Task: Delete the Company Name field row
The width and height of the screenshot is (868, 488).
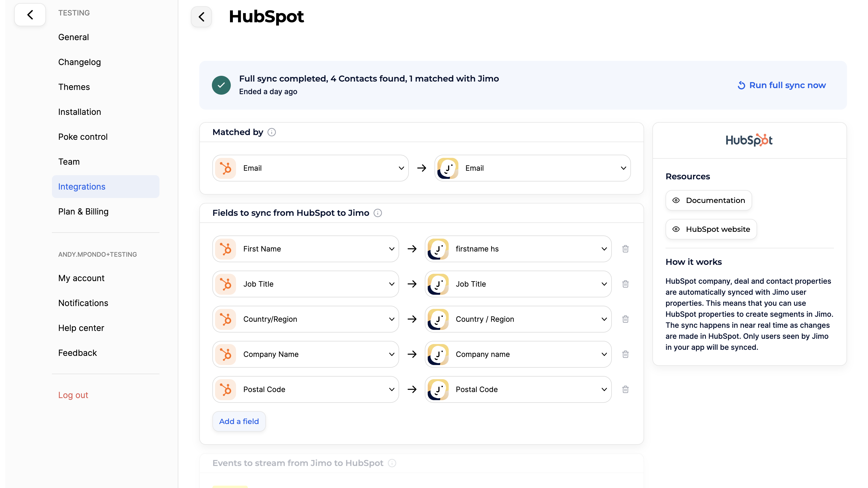Action: [x=625, y=354]
